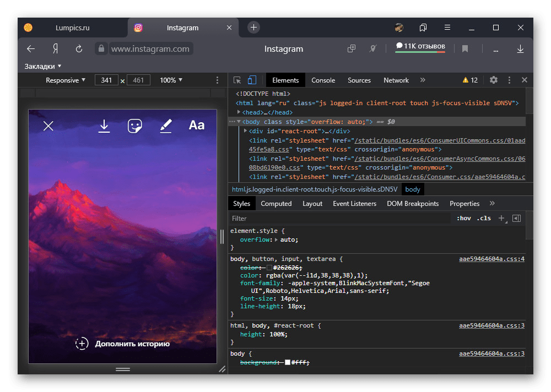Click the #262626 color swatch
This screenshot has height=392, width=551.
pyautogui.click(x=269, y=267)
